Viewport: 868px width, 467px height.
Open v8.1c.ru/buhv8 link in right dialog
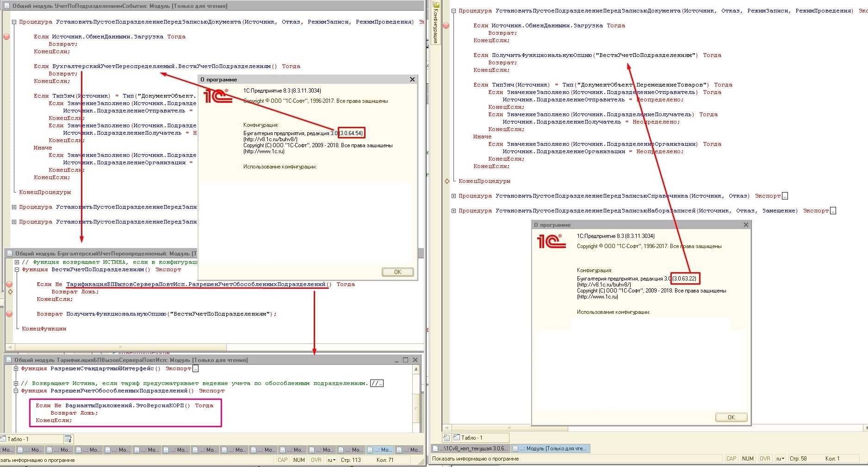coord(604,285)
